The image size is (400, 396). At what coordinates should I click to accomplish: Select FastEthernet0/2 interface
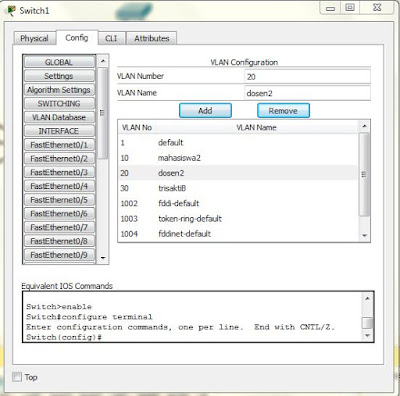click(x=59, y=158)
